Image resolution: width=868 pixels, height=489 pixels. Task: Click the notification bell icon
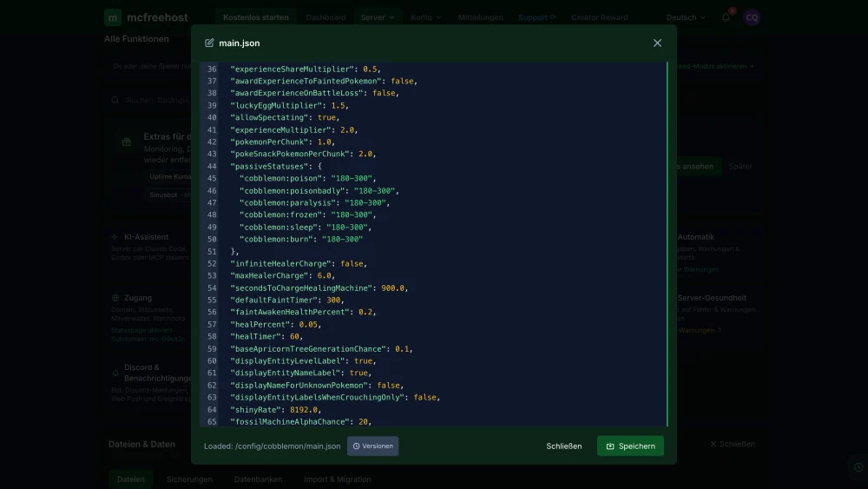pyautogui.click(x=726, y=17)
